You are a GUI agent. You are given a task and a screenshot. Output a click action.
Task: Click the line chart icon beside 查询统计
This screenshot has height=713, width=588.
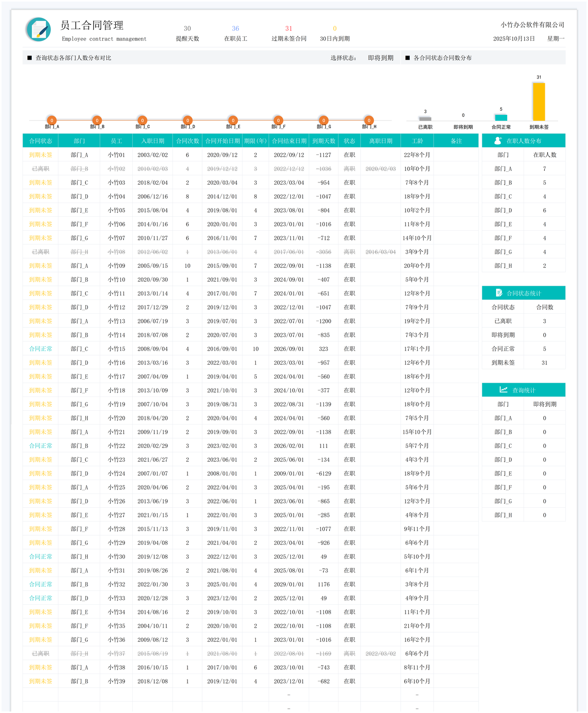(503, 390)
